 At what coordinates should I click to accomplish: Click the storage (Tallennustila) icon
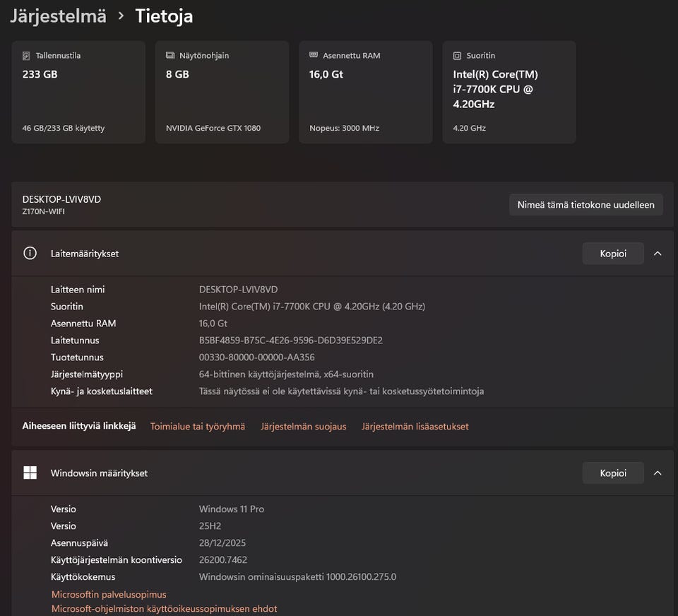pyautogui.click(x=27, y=55)
